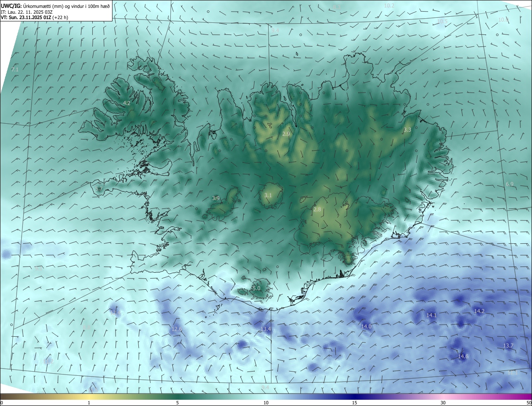This screenshot has width=532, height=406.
Task: Click the 15 tick on the colour scale
Action: [x=355, y=403]
